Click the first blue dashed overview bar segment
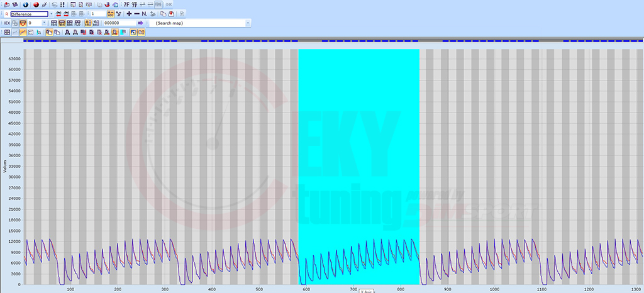 (x=25, y=41)
